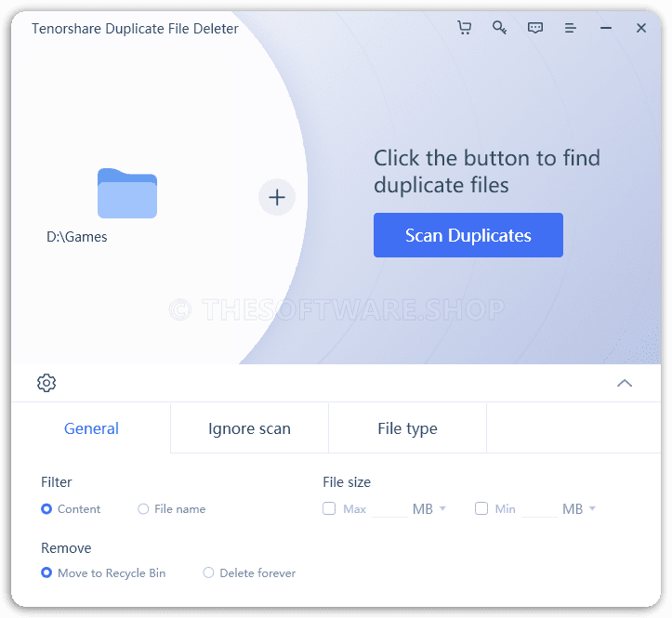Open the hamburger menu icon
The height and width of the screenshot is (618, 672).
click(x=571, y=28)
